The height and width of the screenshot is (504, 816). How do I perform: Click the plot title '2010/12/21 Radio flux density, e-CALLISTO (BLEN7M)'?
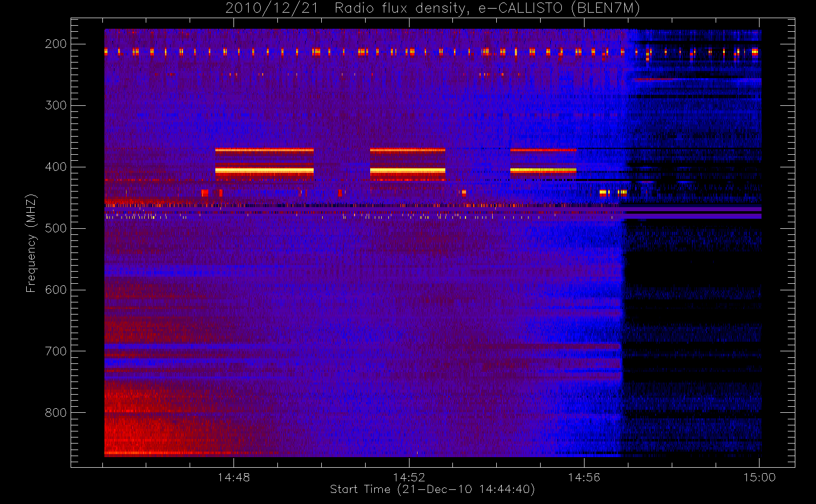pyautogui.click(x=432, y=9)
